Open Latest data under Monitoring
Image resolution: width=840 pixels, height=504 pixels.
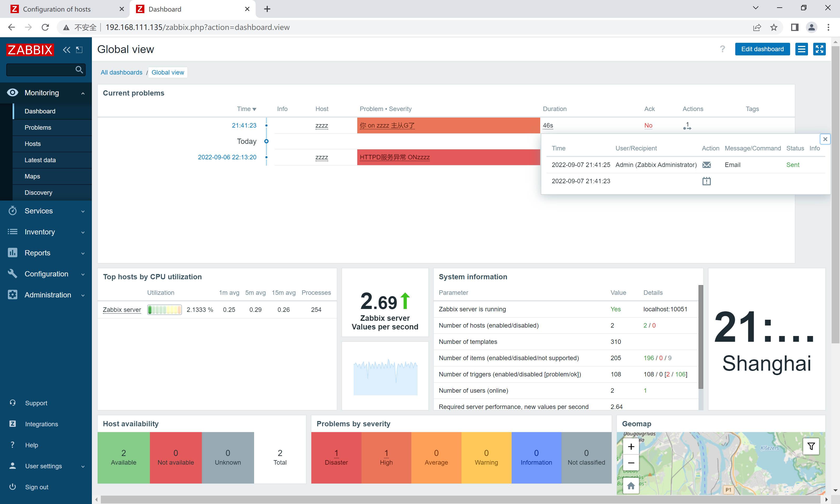[52, 160]
